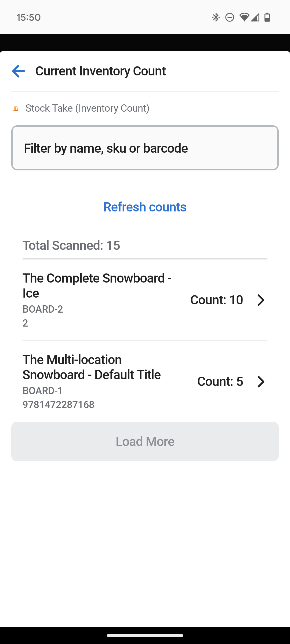Tap the Bluetooth status icon
Viewport: 290px width, 644px height.
click(216, 17)
